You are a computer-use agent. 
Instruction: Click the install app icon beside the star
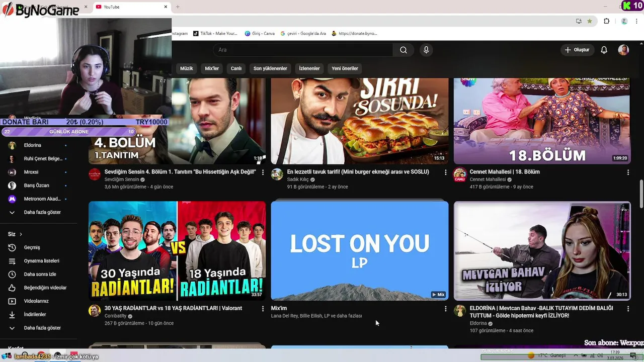(579, 21)
